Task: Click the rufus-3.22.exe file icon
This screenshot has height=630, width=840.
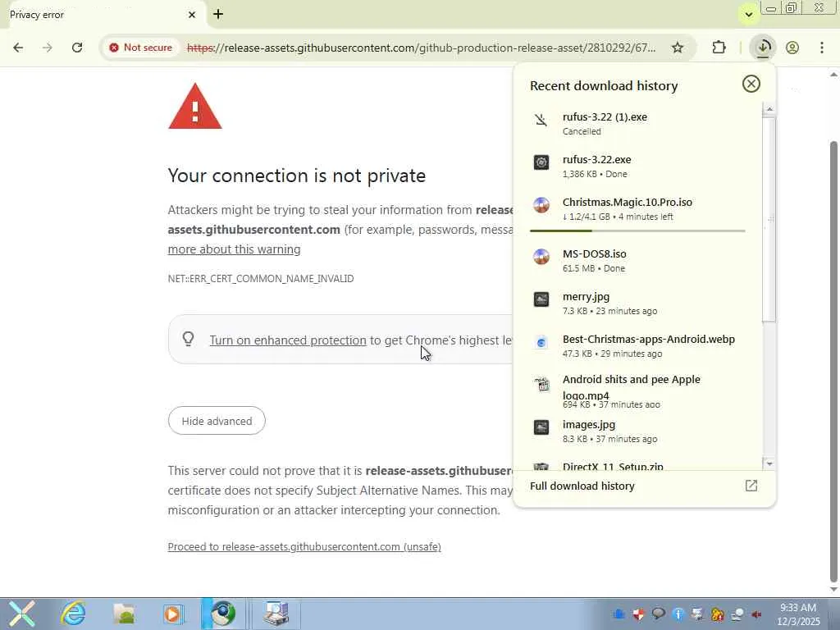Action: pyautogui.click(x=541, y=162)
